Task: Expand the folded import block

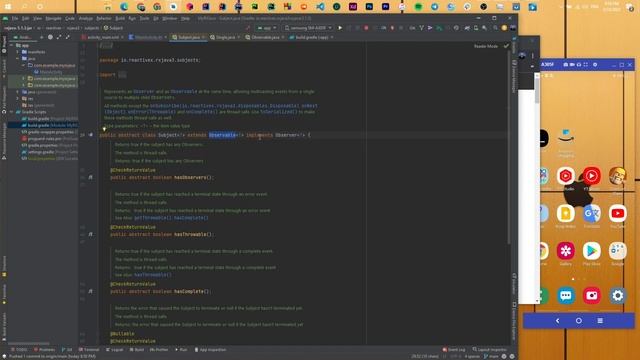Action: [122, 75]
